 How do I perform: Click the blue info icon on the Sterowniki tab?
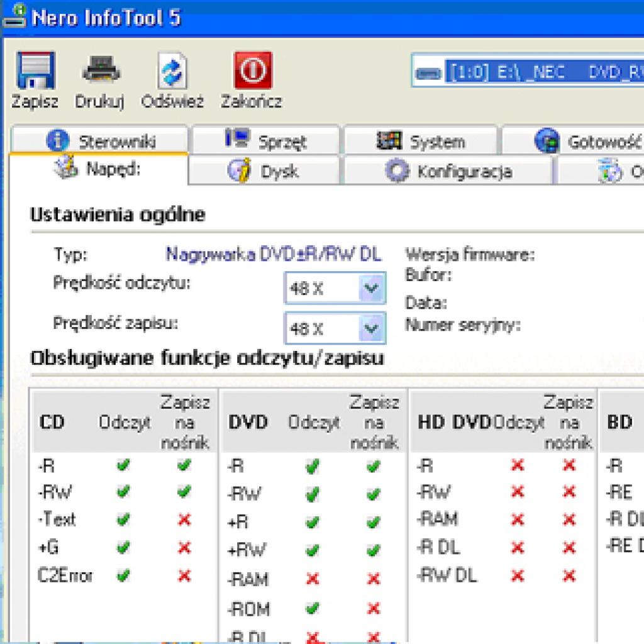click(x=57, y=140)
